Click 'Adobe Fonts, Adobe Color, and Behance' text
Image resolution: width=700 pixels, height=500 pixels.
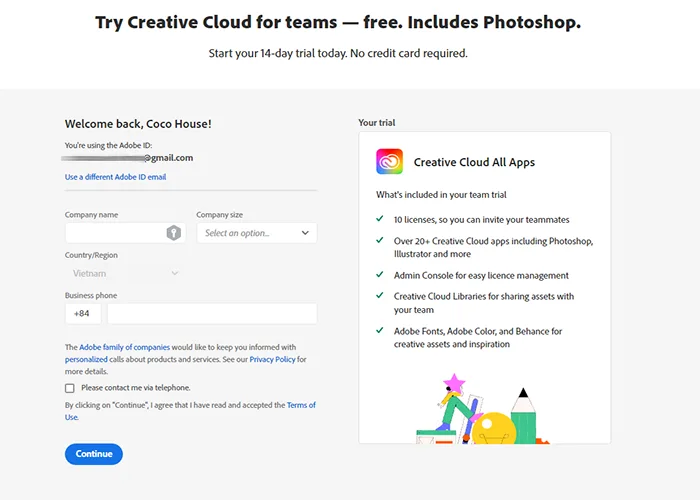(478, 338)
